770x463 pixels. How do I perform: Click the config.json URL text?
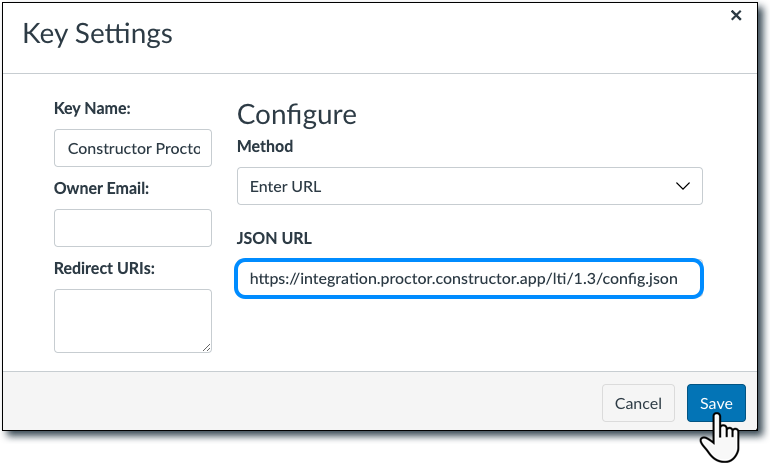tap(640, 279)
